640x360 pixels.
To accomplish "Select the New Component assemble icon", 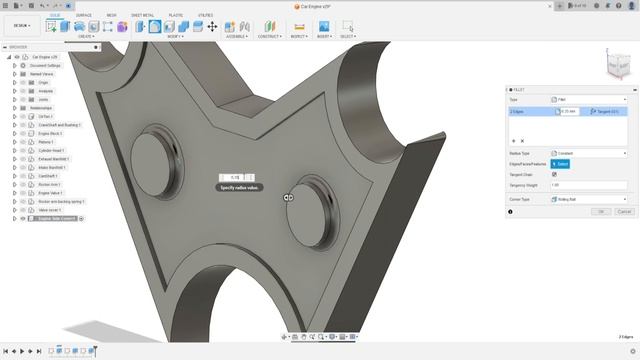I will click(230, 27).
